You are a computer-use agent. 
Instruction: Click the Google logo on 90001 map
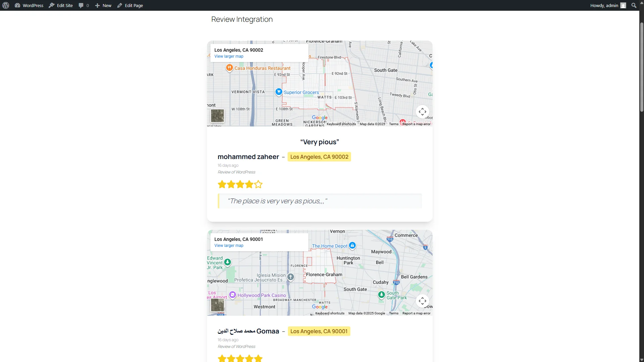tap(319, 307)
